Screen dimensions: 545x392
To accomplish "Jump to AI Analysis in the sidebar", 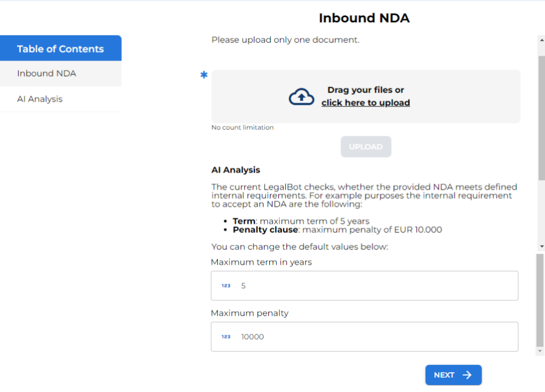I will [40, 99].
